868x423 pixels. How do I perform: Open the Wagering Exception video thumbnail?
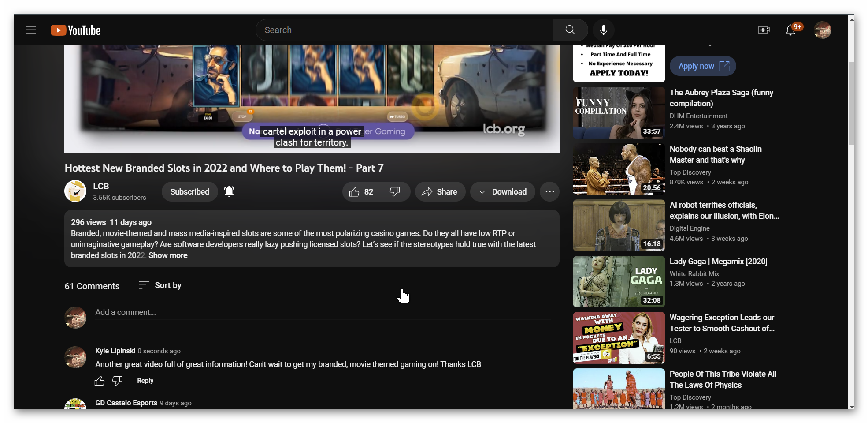point(619,338)
